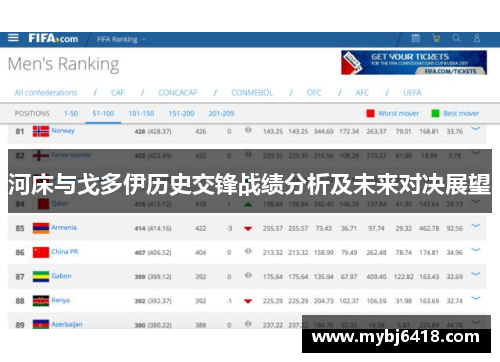The image size is (500, 362).
Task: Click the green Best mover swatch
Action: pos(435,113)
